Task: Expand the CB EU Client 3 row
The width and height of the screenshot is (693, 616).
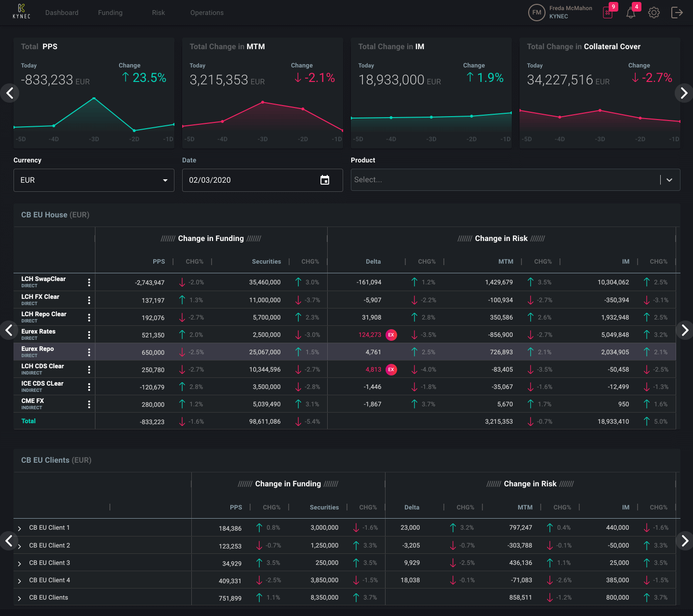Action: click(x=20, y=563)
